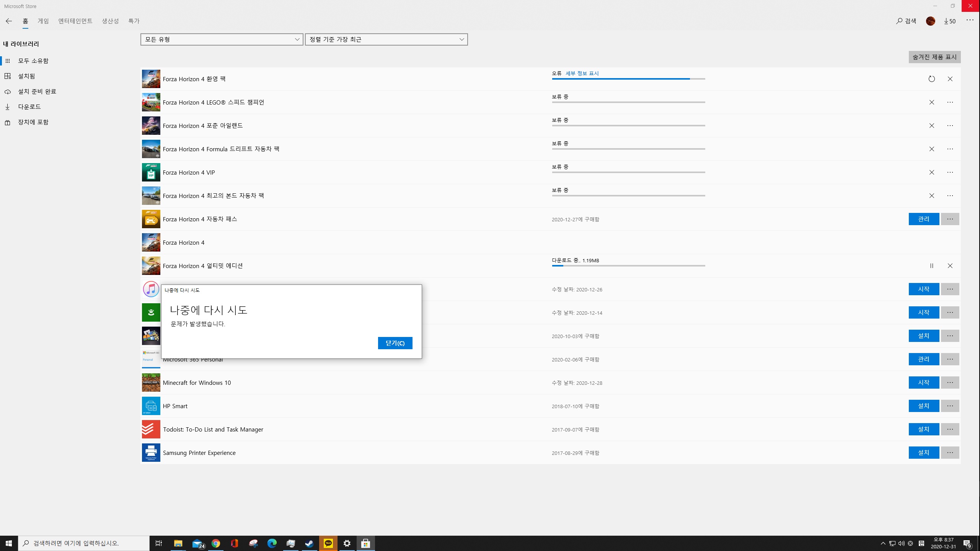Open the 검색 search box
Screen dimensions: 980x551
[x=906, y=21]
